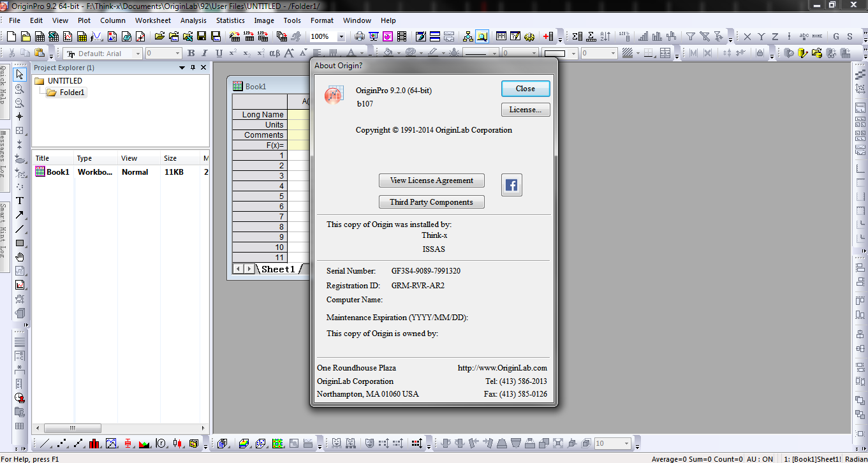The height and width of the screenshot is (463, 868).
Task: Select Folder1 in the Project Explorer tree
Action: (72, 92)
